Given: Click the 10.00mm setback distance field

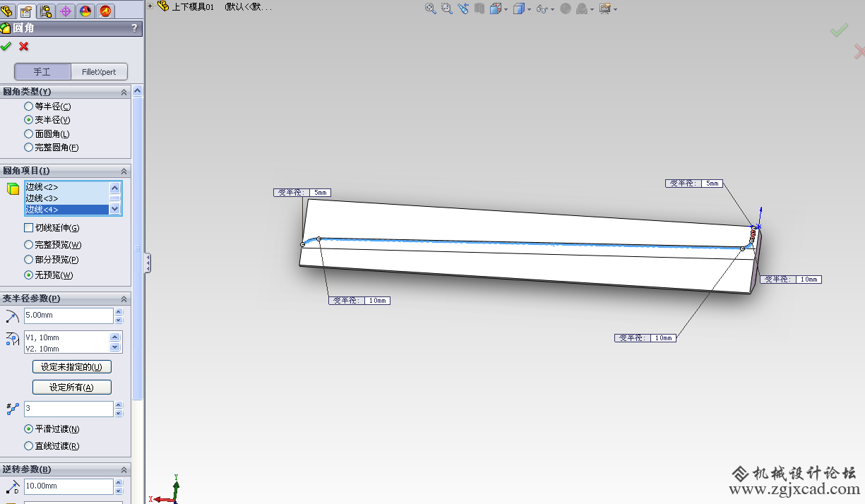Looking at the screenshot, I should 68,486.
